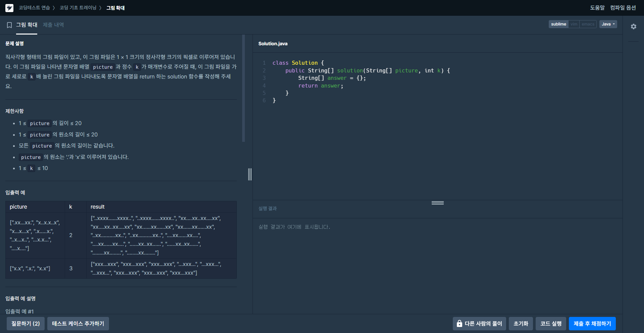Click the 실행 결과 header
Screen dimensions: 644x333
tap(267, 209)
